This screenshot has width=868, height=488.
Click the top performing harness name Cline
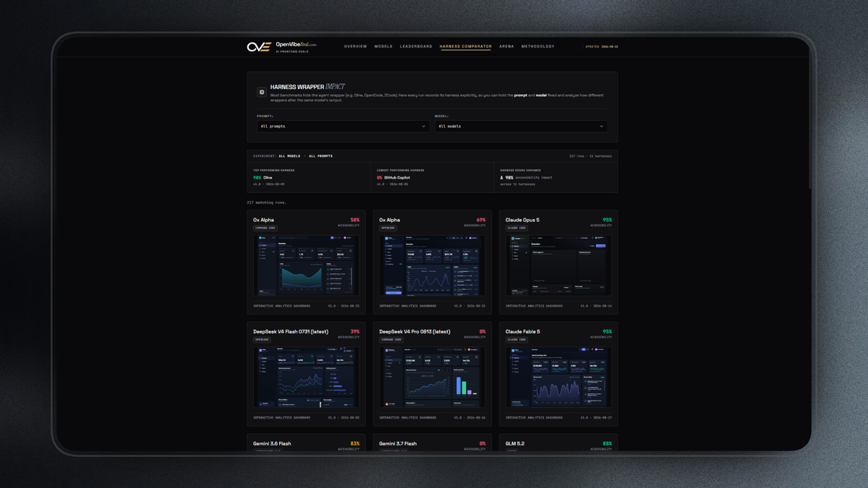coord(268,178)
